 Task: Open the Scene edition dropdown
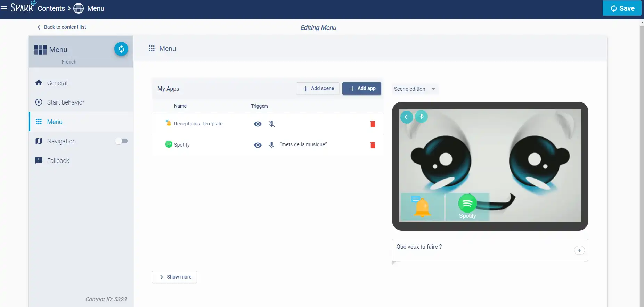click(x=414, y=89)
